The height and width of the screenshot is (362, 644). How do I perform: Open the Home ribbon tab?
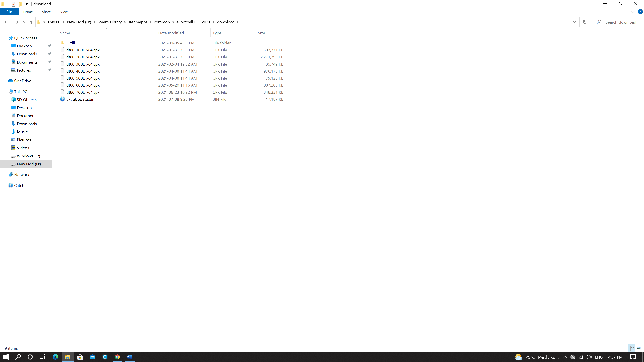pos(28,12)
